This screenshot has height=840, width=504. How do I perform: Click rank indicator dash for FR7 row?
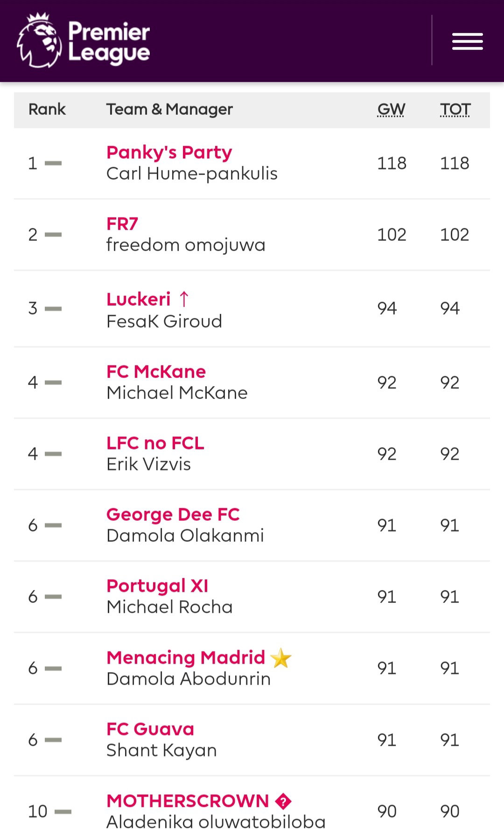click(x=53, y=234)
